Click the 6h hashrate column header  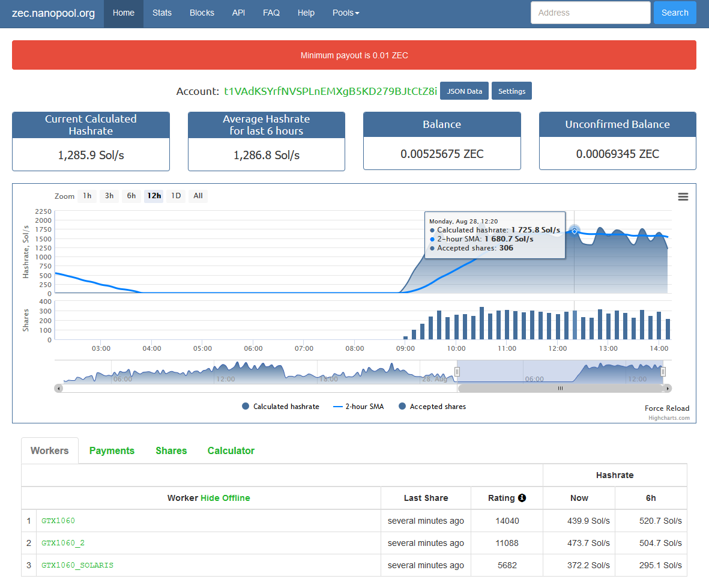(651, 497)
